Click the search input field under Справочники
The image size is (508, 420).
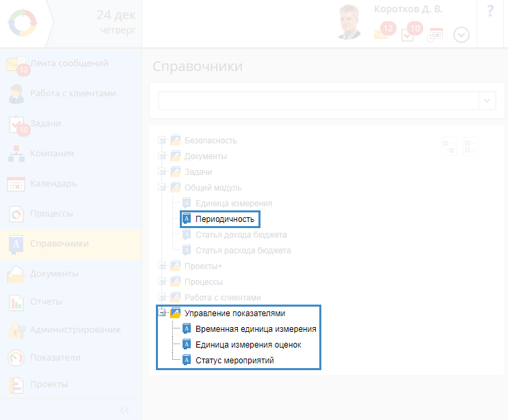click(x=319, y=100)
